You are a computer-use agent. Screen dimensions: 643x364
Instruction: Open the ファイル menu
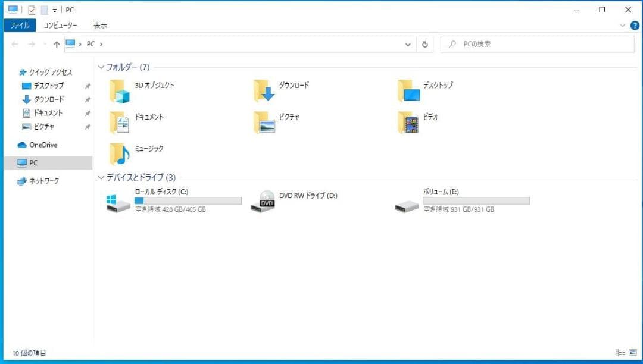click(x=20, y=25)
